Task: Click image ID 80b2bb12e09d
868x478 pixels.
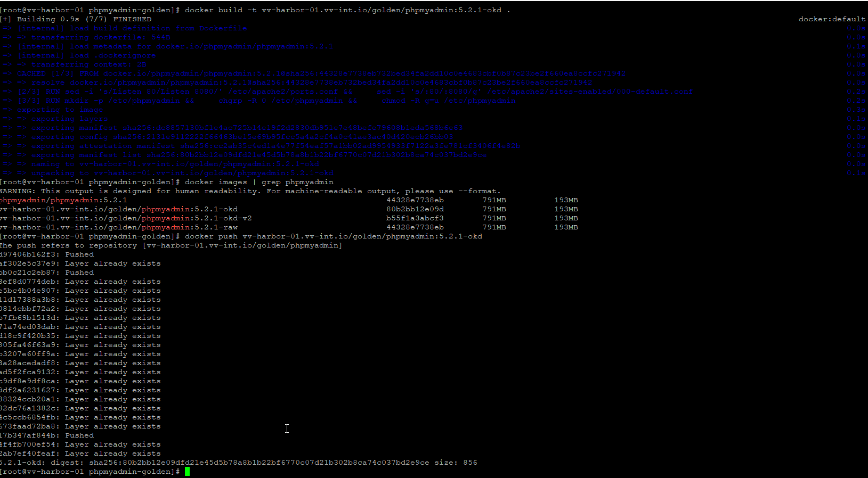Action: [415, 209]
